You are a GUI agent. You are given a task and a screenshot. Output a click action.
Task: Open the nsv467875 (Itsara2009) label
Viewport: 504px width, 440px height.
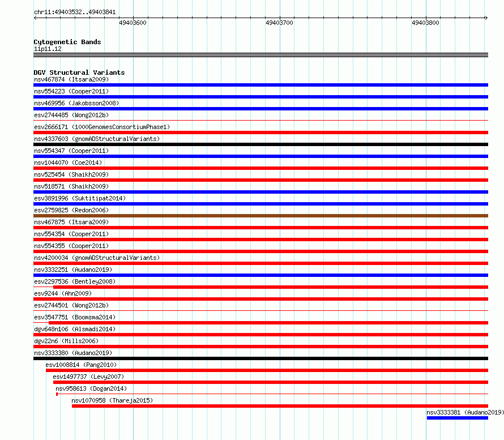tap(71, 222)
